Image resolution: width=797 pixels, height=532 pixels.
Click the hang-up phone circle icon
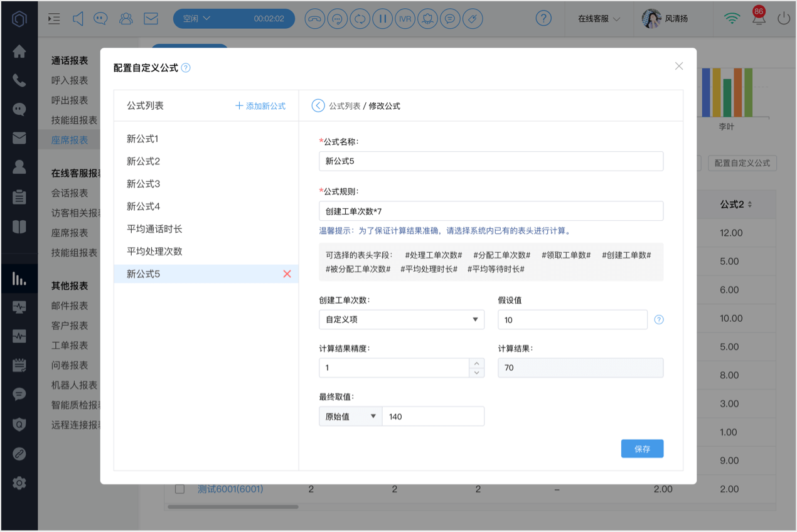click(315, 19)
